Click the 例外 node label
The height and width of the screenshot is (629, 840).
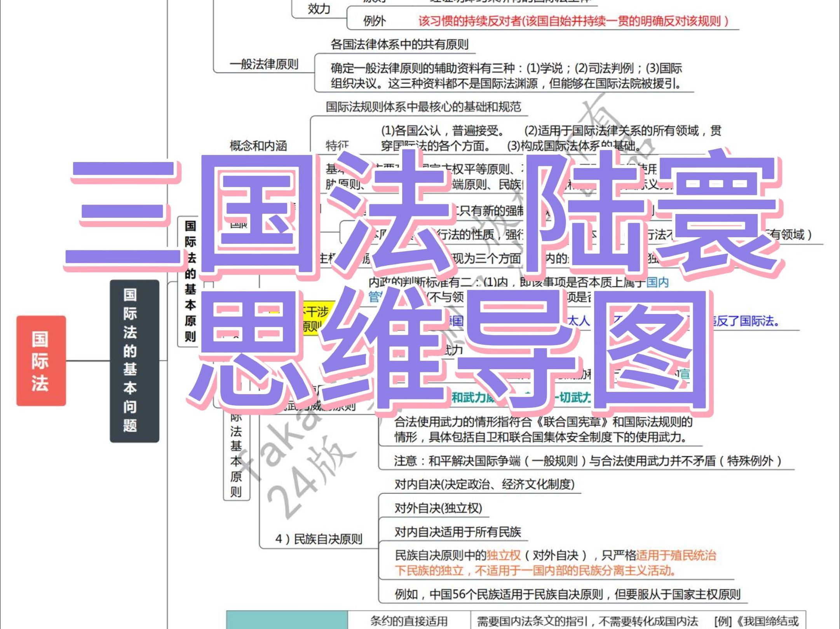[x=375, y=21]
